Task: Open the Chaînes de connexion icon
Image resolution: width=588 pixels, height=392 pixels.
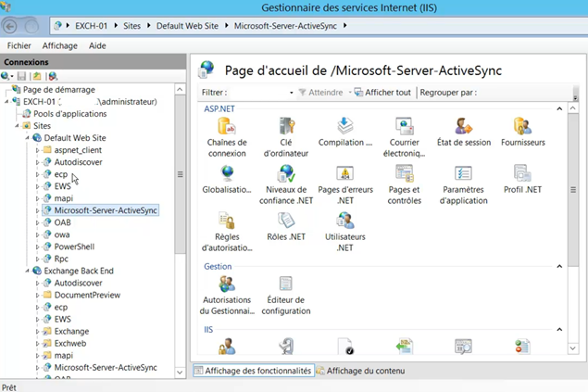Action: [226, 127]
